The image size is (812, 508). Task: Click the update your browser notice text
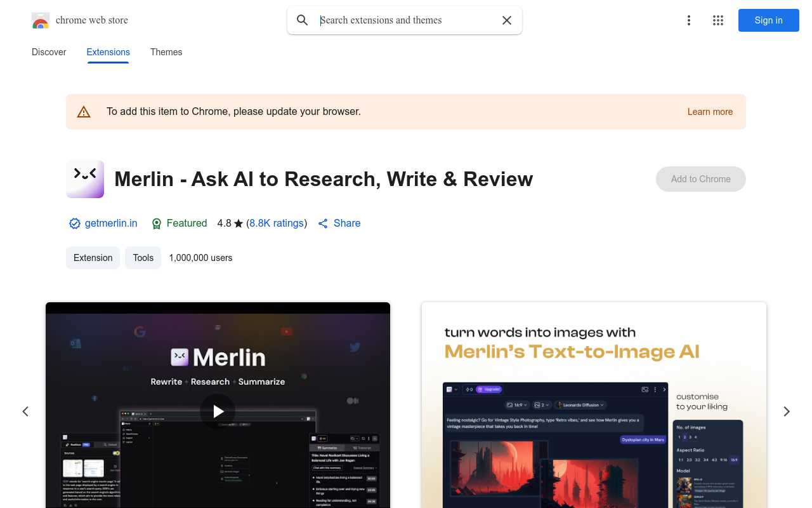pyautogui.click(x=233, y=112)
